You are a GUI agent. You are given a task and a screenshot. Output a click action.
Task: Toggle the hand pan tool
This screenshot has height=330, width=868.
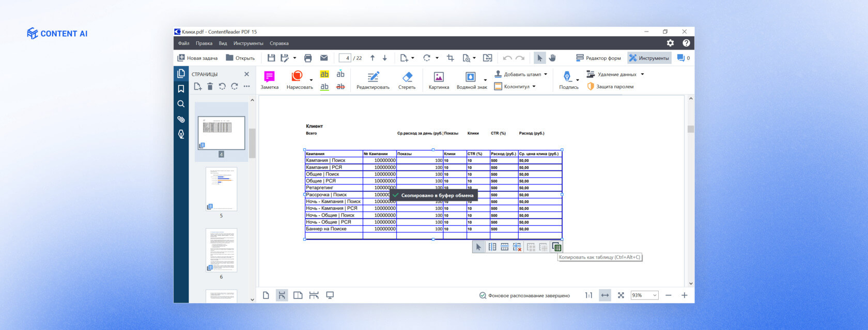click(552, 58)
